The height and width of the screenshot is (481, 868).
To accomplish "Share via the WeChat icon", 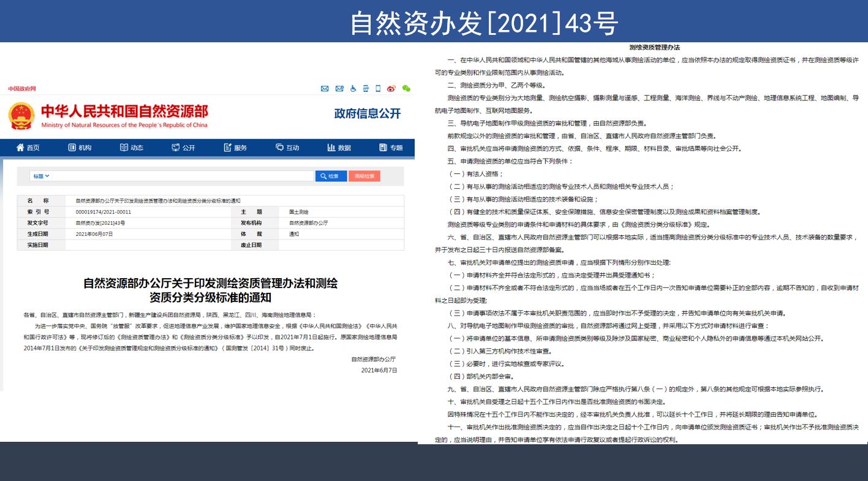I will coord(406,89).
